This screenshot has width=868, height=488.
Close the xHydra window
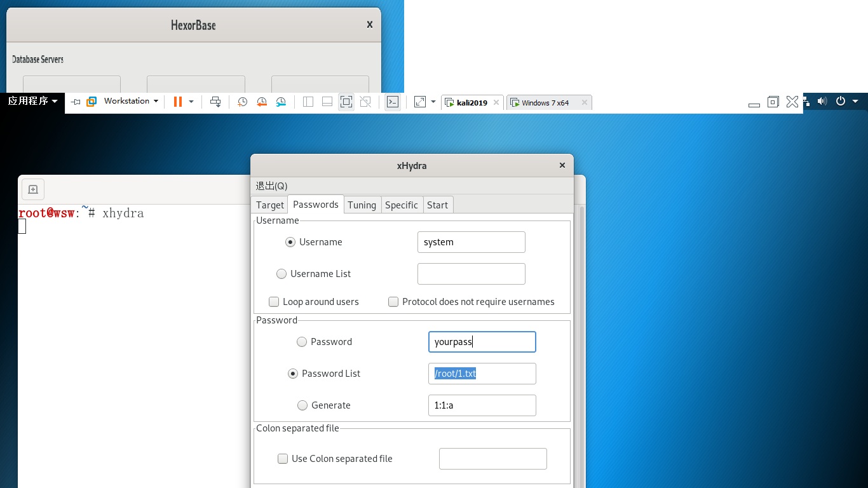[x=562, y=165]
